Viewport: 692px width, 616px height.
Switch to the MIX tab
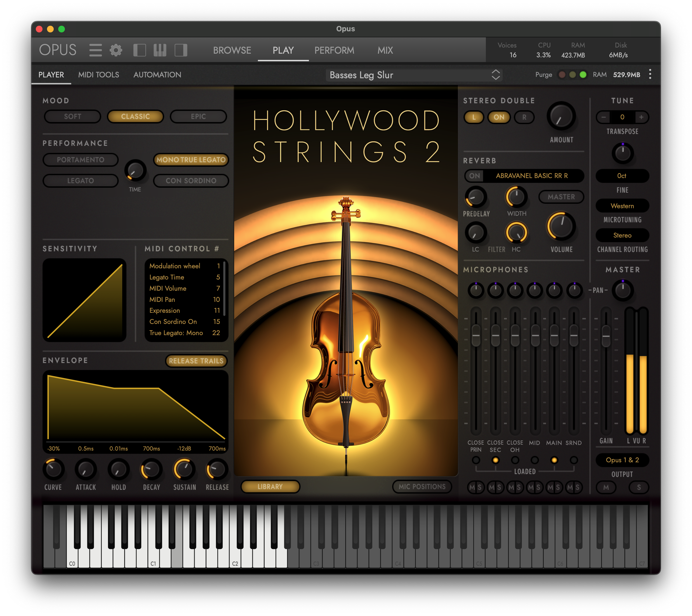(385, 50)
